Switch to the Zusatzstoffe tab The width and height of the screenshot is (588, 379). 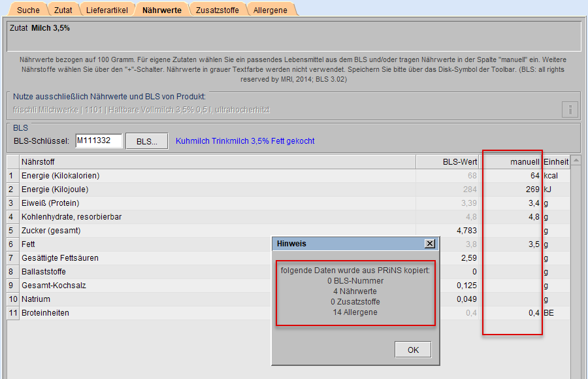218,10
